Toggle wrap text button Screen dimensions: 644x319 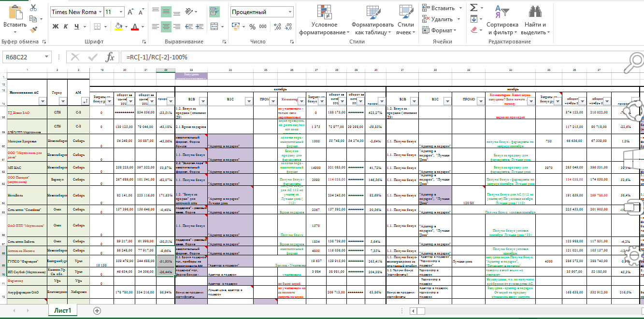(x=214, y=12)
